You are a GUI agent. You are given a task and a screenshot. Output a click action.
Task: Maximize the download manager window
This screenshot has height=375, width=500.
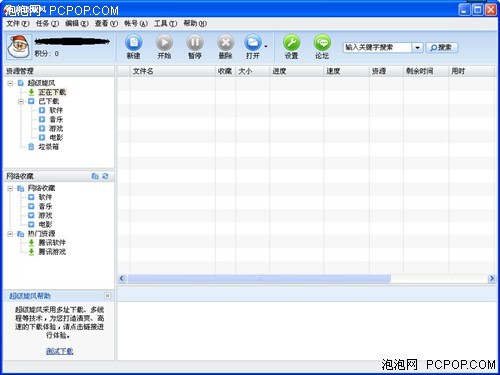tap(477, 9)
